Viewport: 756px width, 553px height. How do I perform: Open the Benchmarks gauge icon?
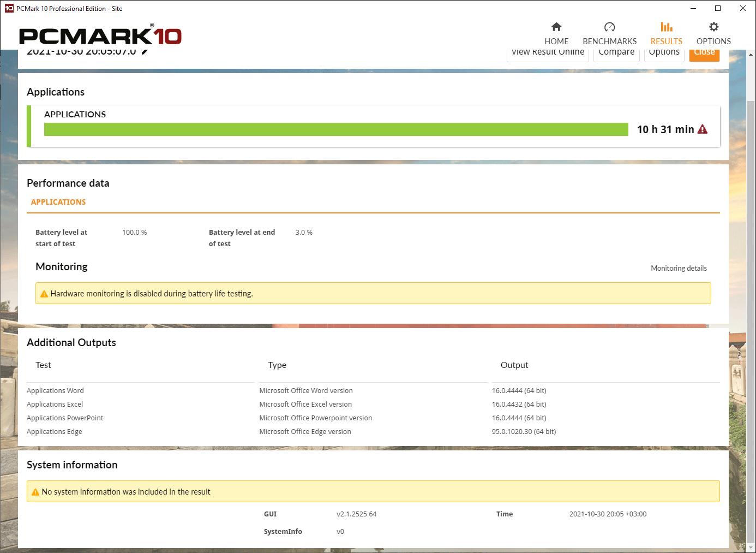tap(610, 27)
